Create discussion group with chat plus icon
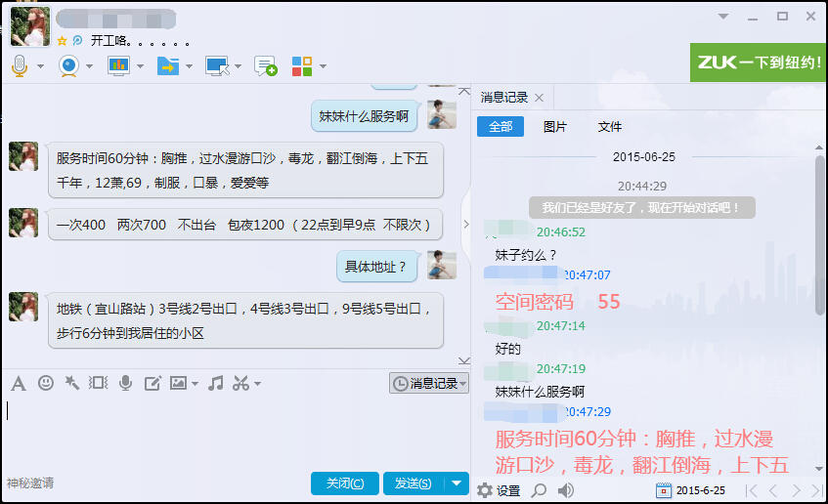828x504 pixels. 265,66
